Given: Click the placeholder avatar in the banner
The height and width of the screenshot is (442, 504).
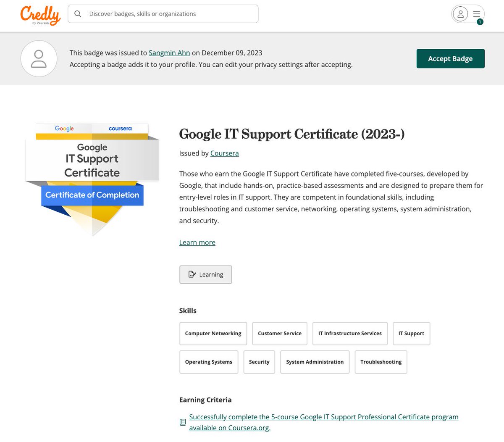Looking at the screenshot, I should pyautogui.click(x=39, y=58).
